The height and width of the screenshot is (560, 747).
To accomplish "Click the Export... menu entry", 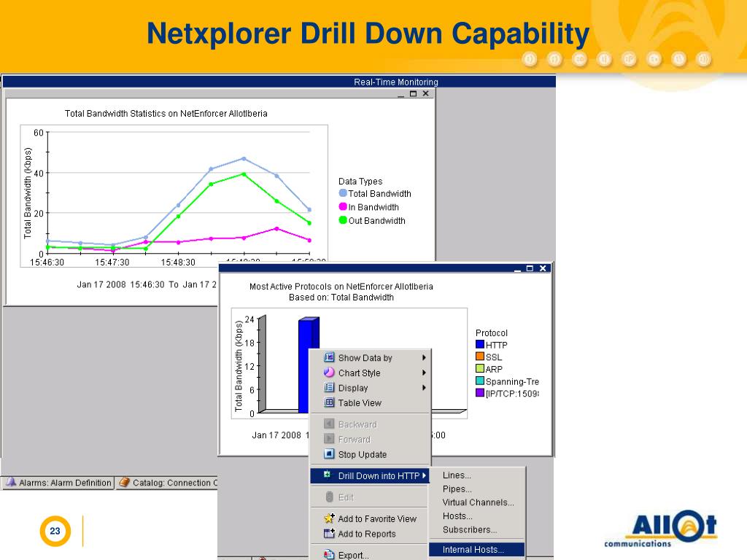I will [x=370, y=555].
